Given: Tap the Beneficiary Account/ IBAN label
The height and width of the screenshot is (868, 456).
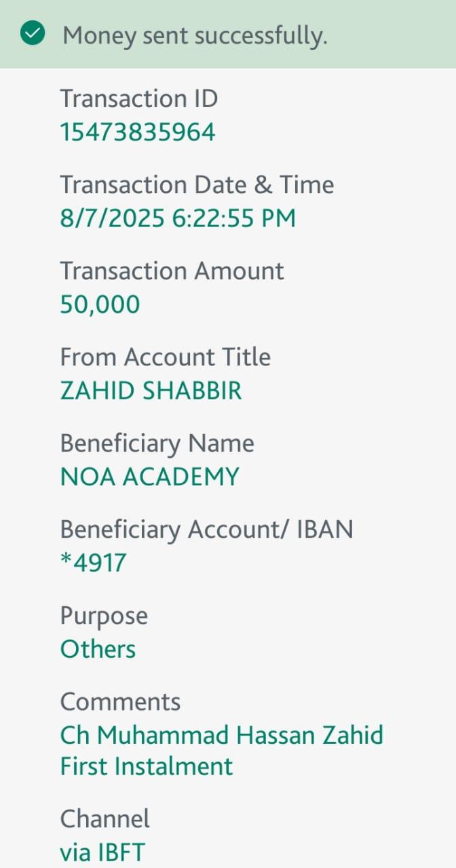Looking at the screenshot, I should coord(206,530).
